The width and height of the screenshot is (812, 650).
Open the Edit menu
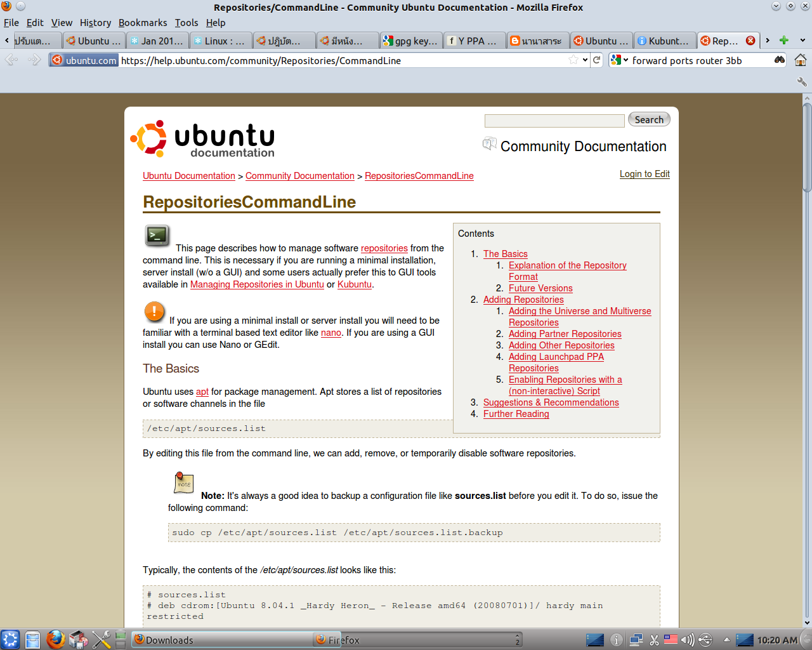pyautogui.click(x=35, y=23)
